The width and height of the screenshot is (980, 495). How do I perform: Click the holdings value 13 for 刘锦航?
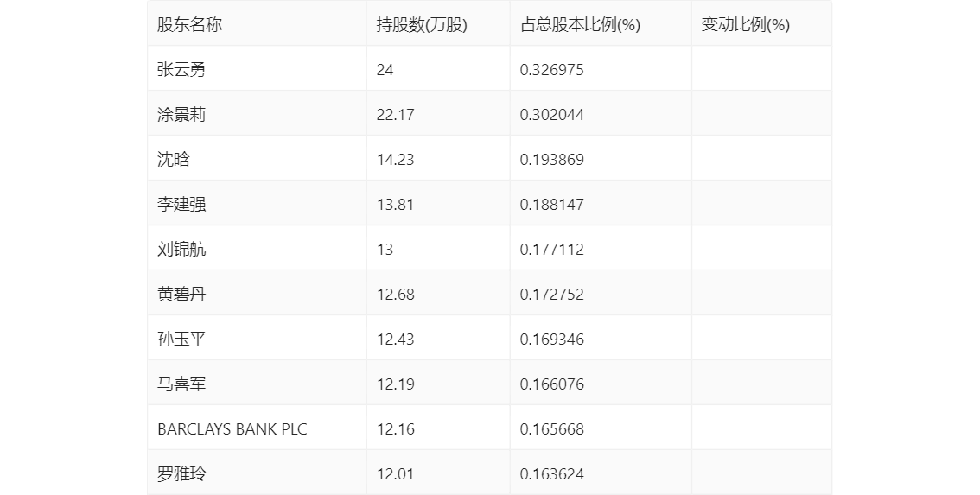(385, 250)
